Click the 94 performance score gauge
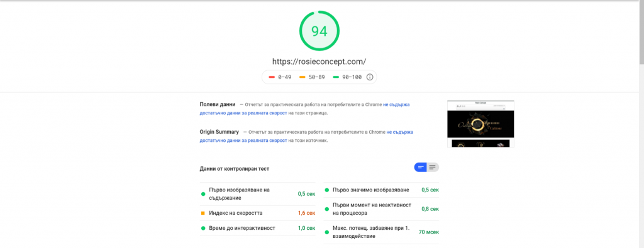Screen dimensions: 644x248 [x=319, y=31]
